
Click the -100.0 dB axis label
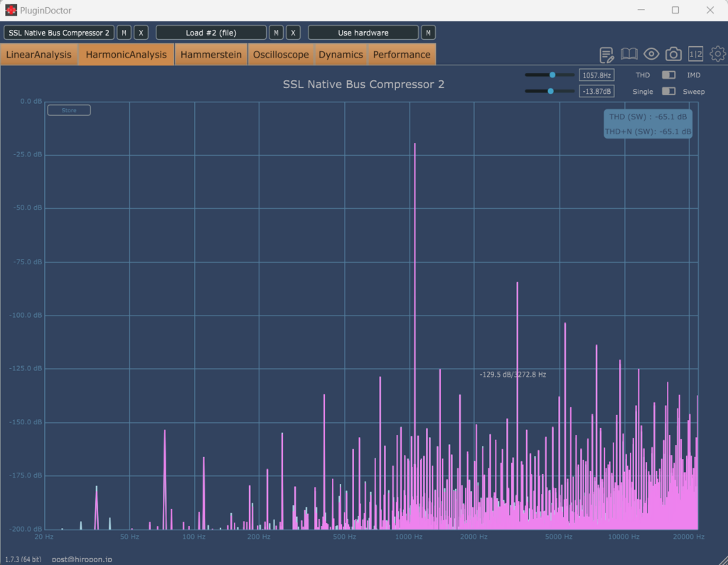pyautogui.click(x=26, y=316)
